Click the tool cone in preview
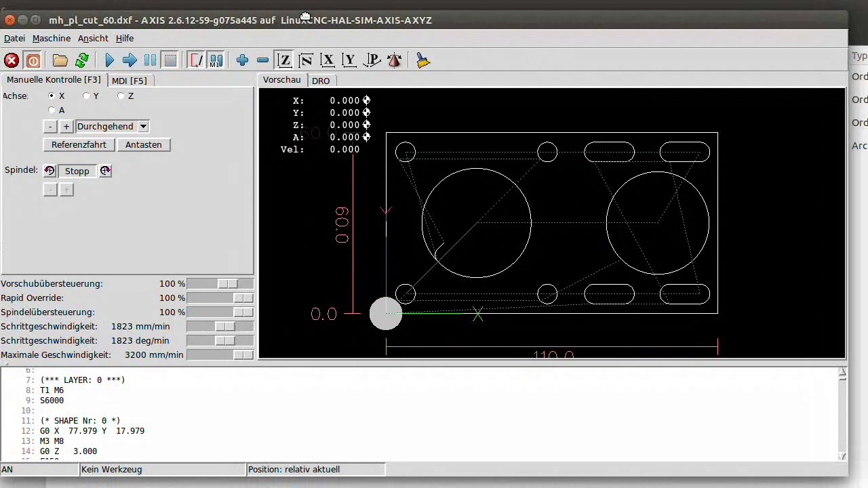 tap(386, 314)
